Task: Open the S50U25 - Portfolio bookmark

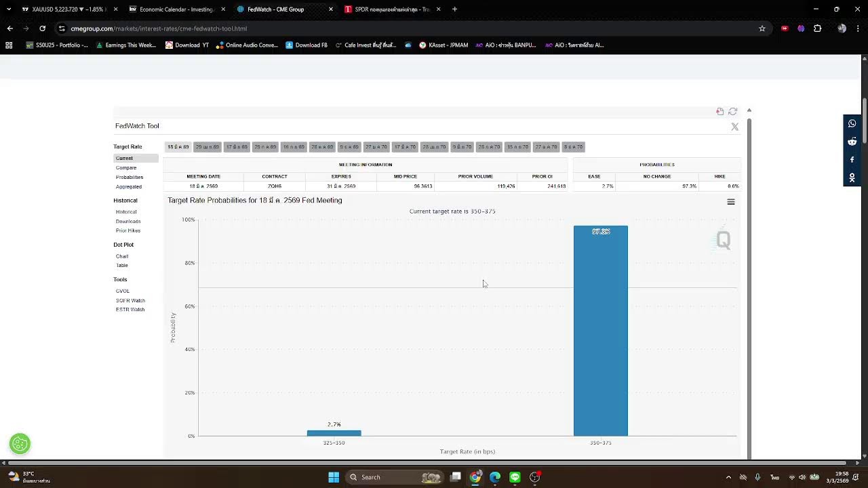Action: point(57,45)
